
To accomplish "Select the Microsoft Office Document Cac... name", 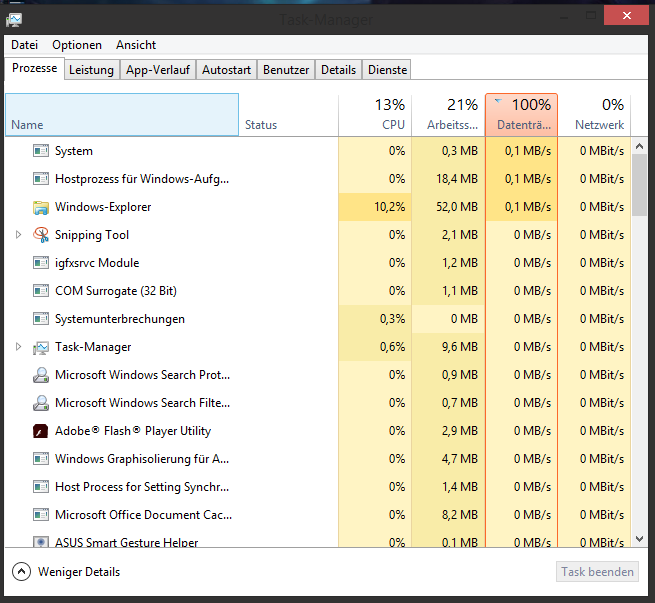I will pos(143,514).
